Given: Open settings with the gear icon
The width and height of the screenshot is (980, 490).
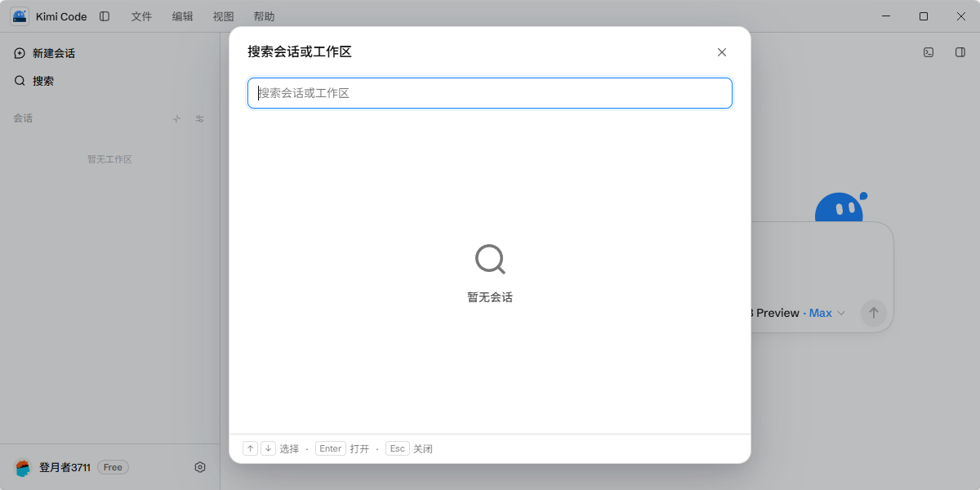Looking at the screenshot, I should click(x=200, y=467).
